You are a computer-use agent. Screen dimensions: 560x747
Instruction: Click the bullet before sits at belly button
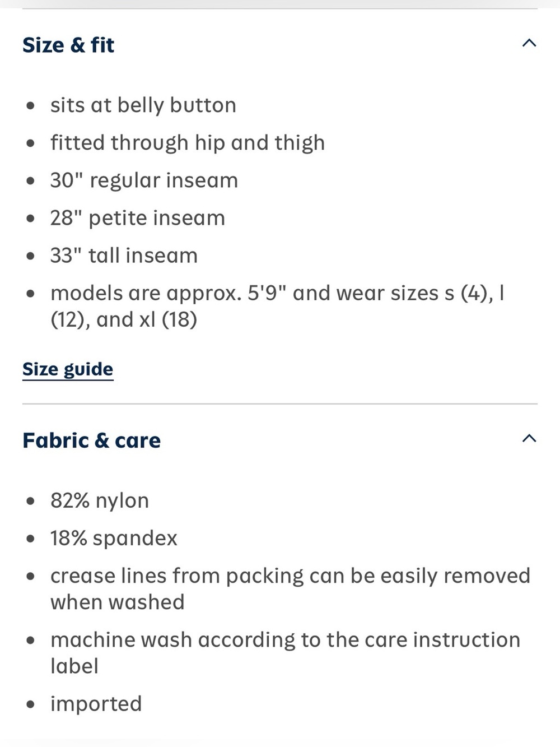31,105
